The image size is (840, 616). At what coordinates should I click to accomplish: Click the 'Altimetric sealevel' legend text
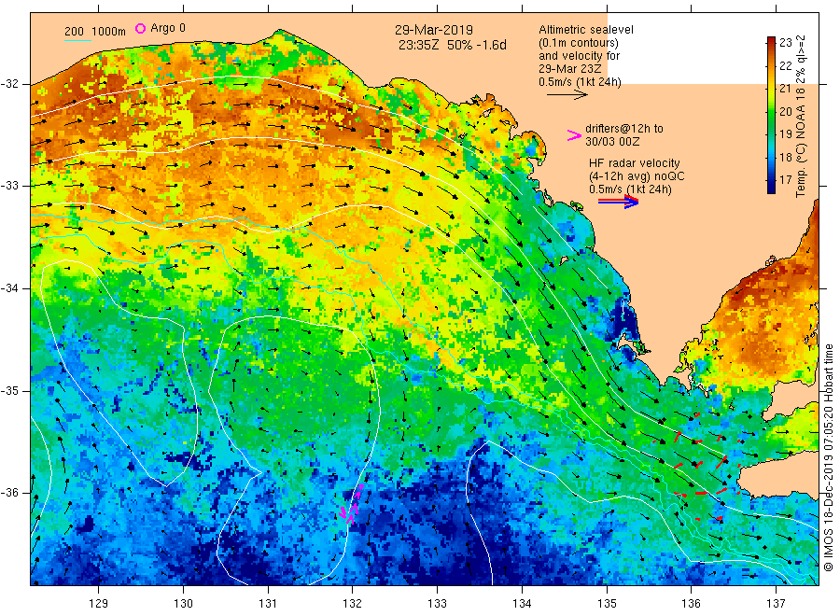(586, 30)
